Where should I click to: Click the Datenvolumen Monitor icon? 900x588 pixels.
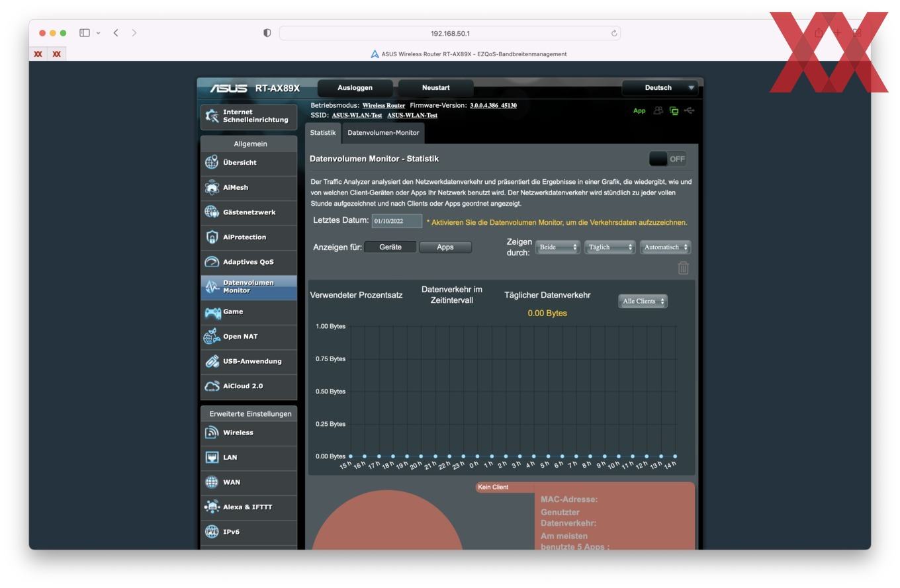tap(212, 286)
